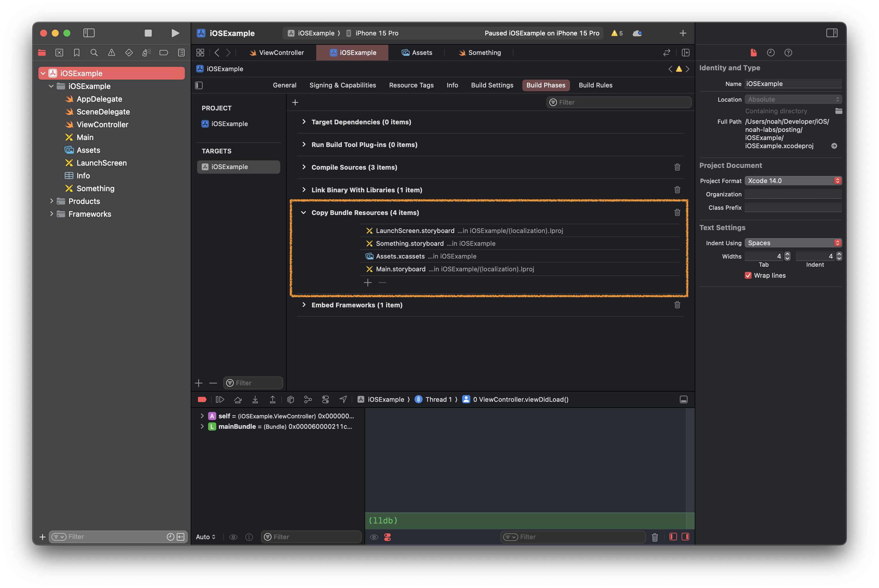Image resolution: width=879 pixels, height=588 pixels.
Task: Switch to the ViewController editor tab
Action: (276, 53)
